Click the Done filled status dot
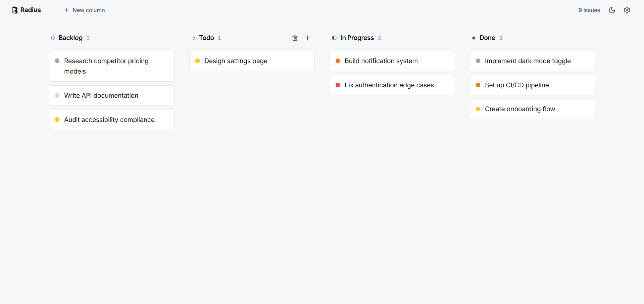This screenshot has height=304, width=644. (474, 38)
